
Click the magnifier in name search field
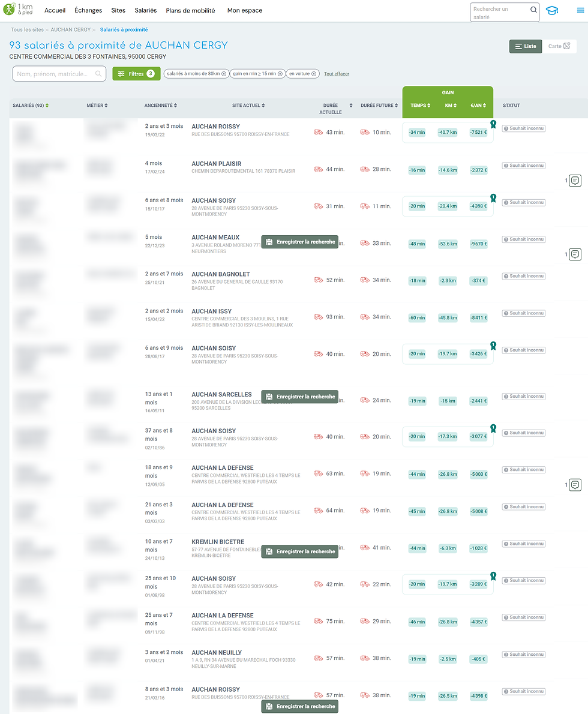coord(98,74)
